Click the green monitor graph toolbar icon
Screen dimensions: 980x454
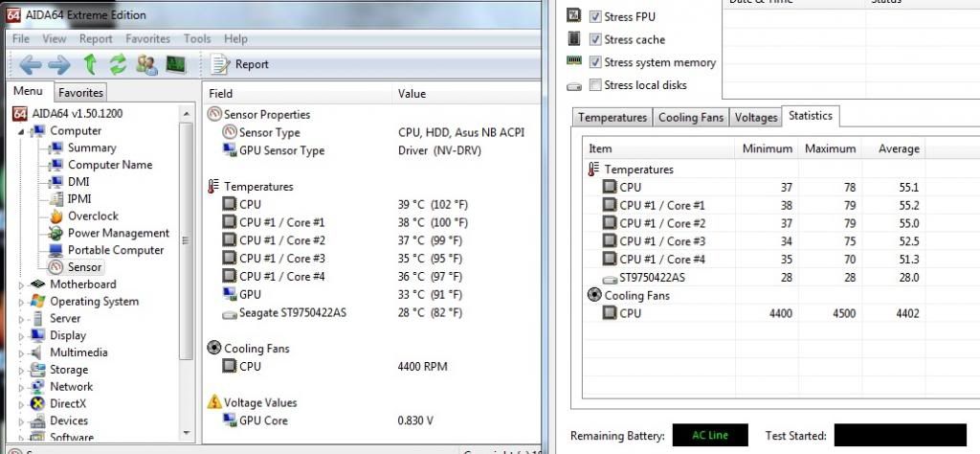(x=176, y=64)
